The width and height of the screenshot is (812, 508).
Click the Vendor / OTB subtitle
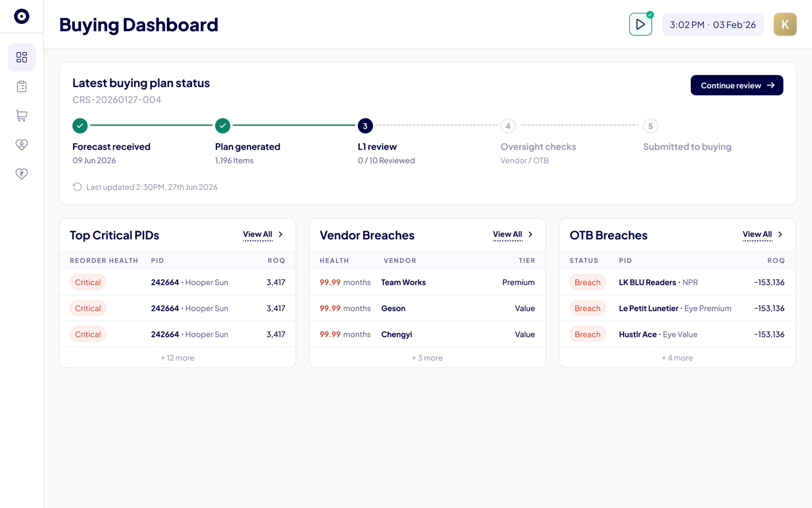524,160
